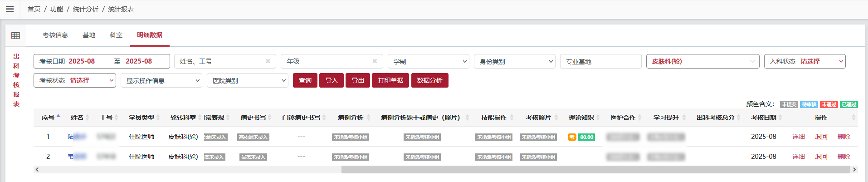Click the start date 2025-08 field
Screen dimensions: 868x182
82,61
